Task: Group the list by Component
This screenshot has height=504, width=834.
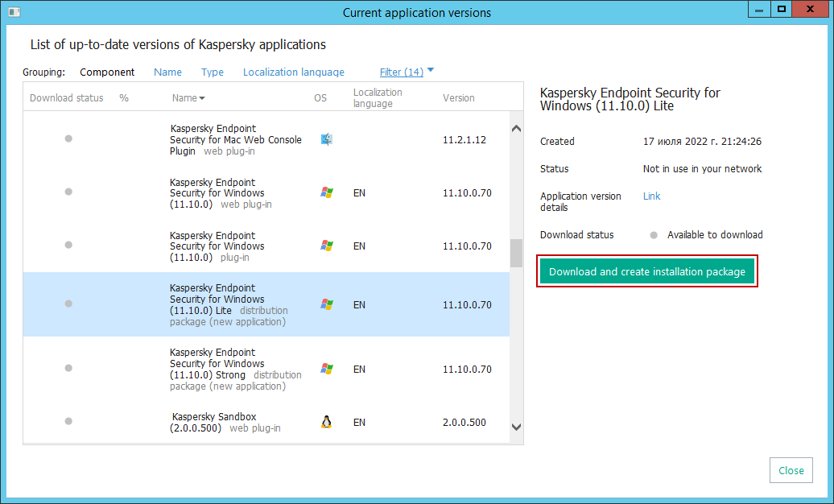Action: (x=107, y=72)
